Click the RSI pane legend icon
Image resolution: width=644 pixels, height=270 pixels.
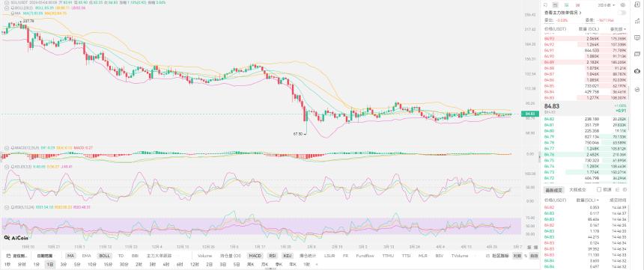(x=6, y=207)
